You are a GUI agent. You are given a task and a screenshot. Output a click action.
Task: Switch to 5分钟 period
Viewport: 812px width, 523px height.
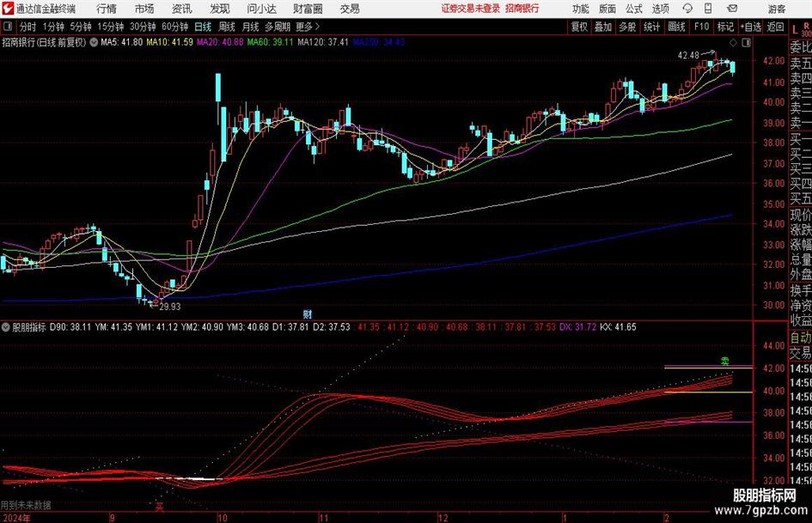point(81,27)
